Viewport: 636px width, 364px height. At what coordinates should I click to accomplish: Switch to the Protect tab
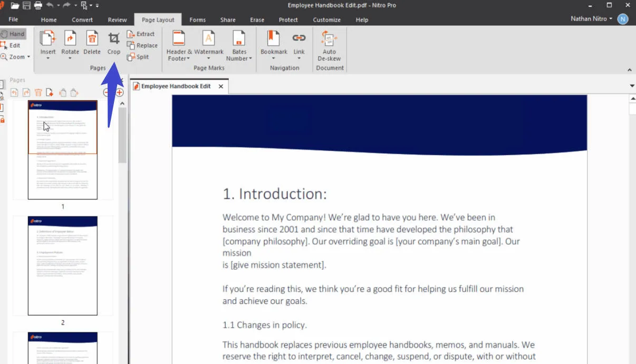tap(288, 20)
